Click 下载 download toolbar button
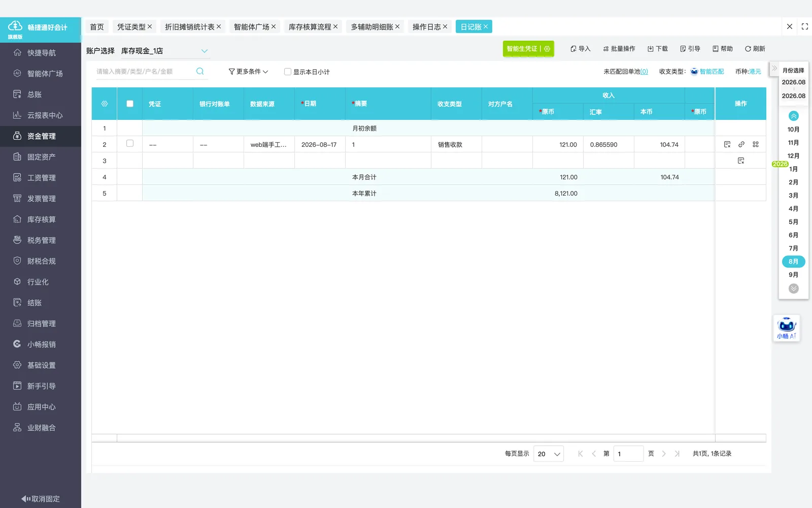This screenshot has width=812, height=508. [x=657, y=49]
